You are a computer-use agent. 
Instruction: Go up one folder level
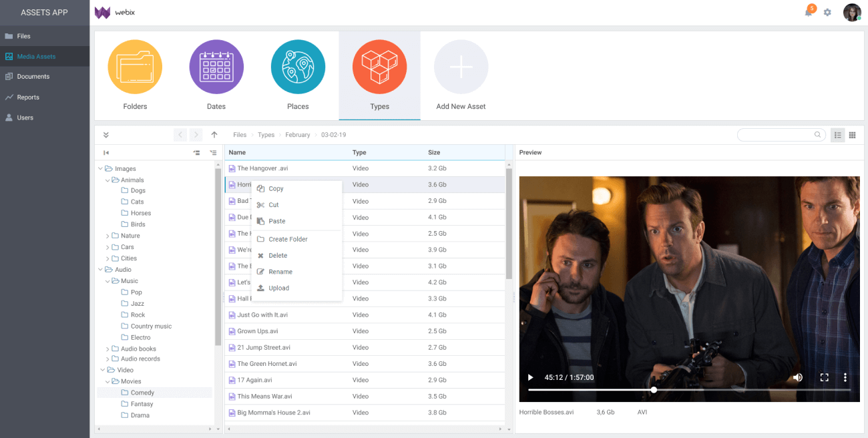214,135
